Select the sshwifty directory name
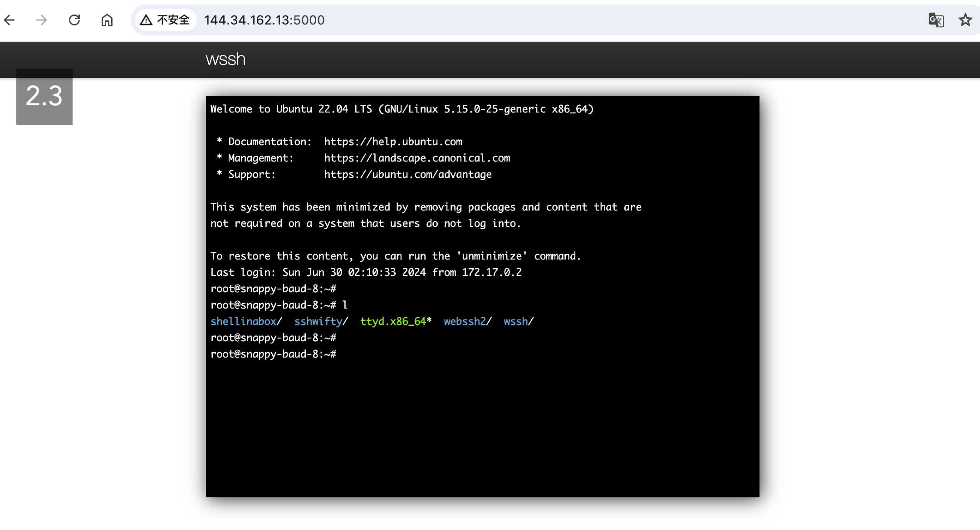 click(x=318, y=321)
